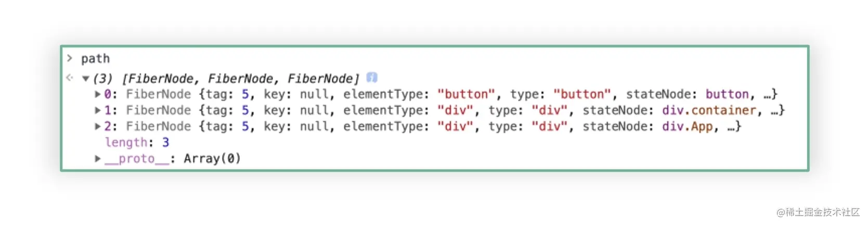
Task: Click the stateNode 'div.App' element link
Action: (x=687, y=127)
